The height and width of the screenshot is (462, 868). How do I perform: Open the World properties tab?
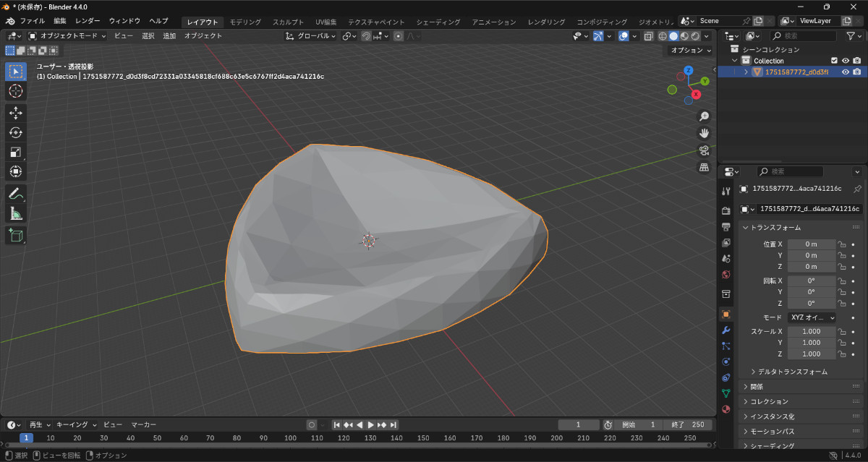726,274
